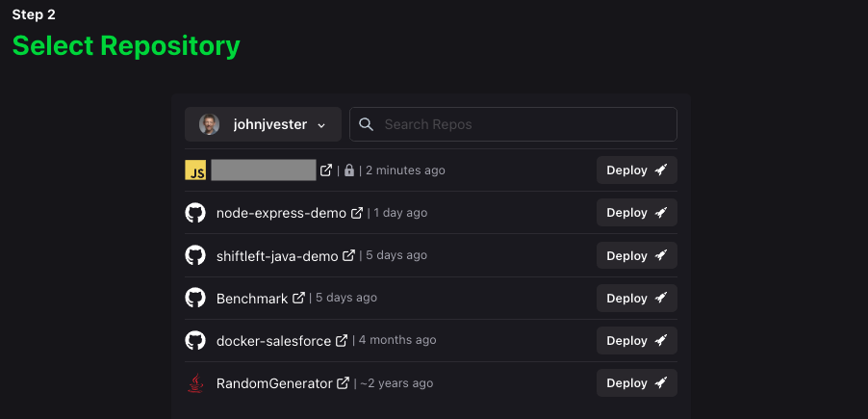Click GitHub icon next to node-express-demo

click(x=195, y=213)
